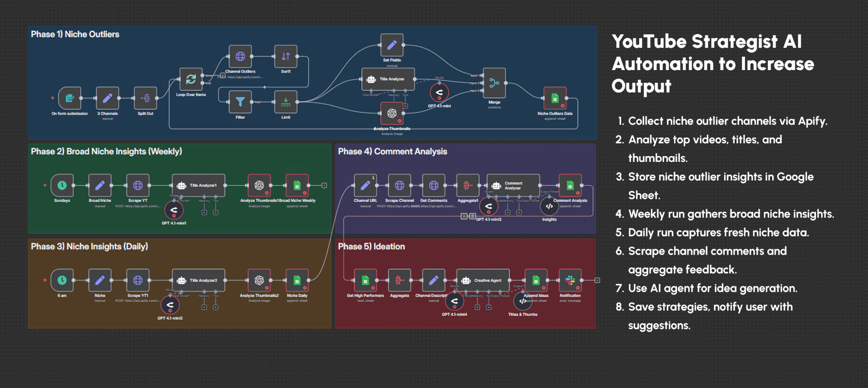Open the Title Analyzer1 agent node
The width and height of the screenshot is (868, 388).
point(198,185)
